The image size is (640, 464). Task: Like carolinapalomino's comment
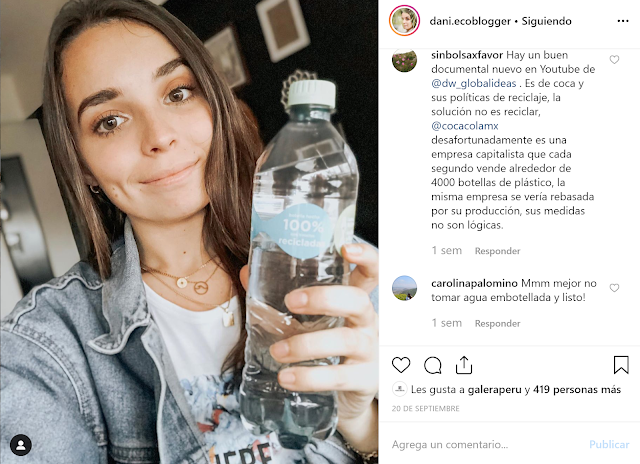(614, 288)
